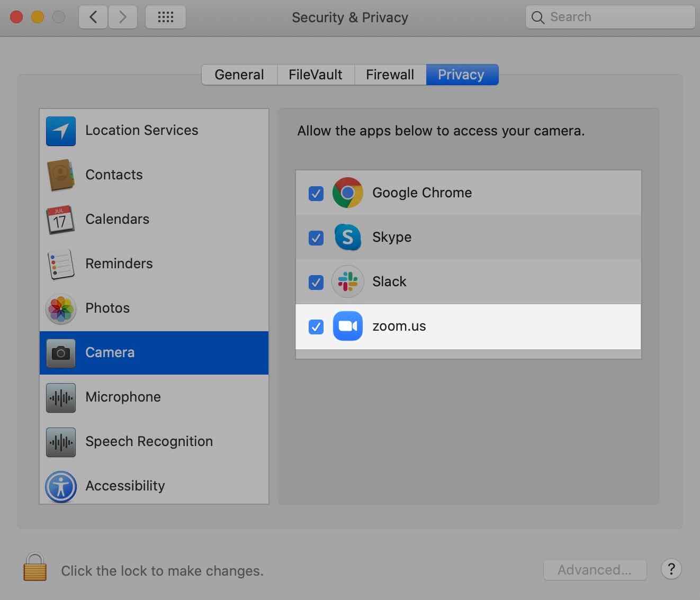Select the Camera category icon
The height and width of the screenshot is (600, 700).
(60, 353)
